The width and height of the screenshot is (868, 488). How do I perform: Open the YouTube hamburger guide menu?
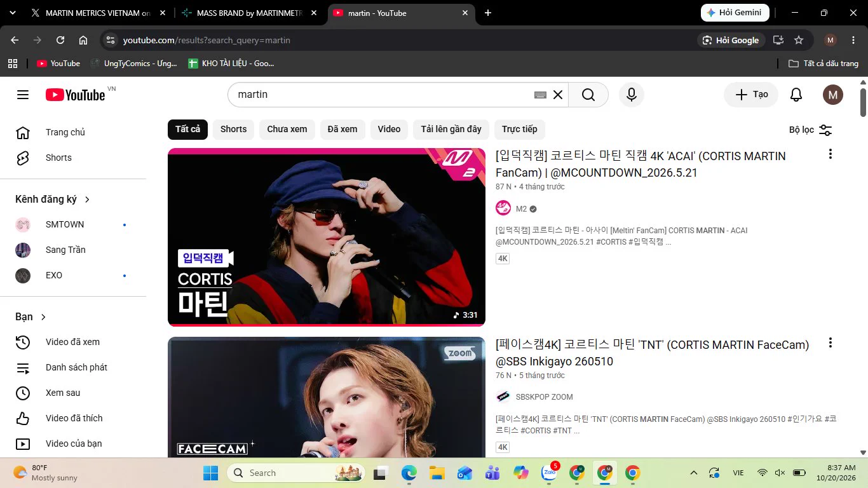coord(23,95)
